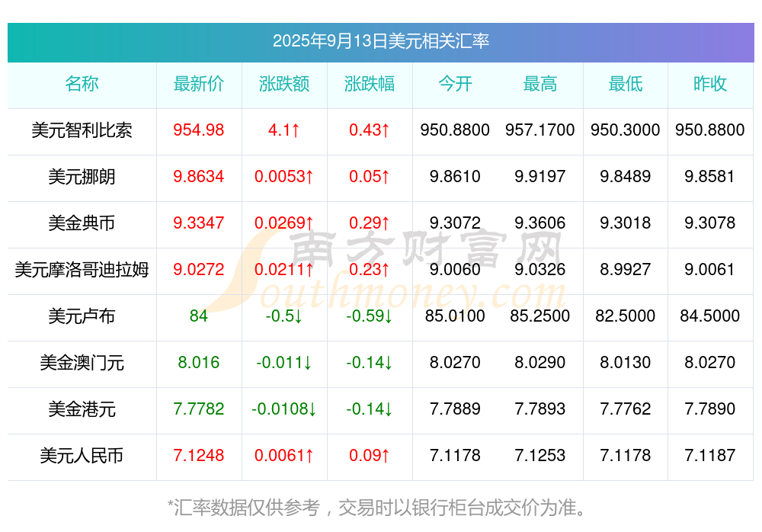Click the low value 8.0130

626,362
